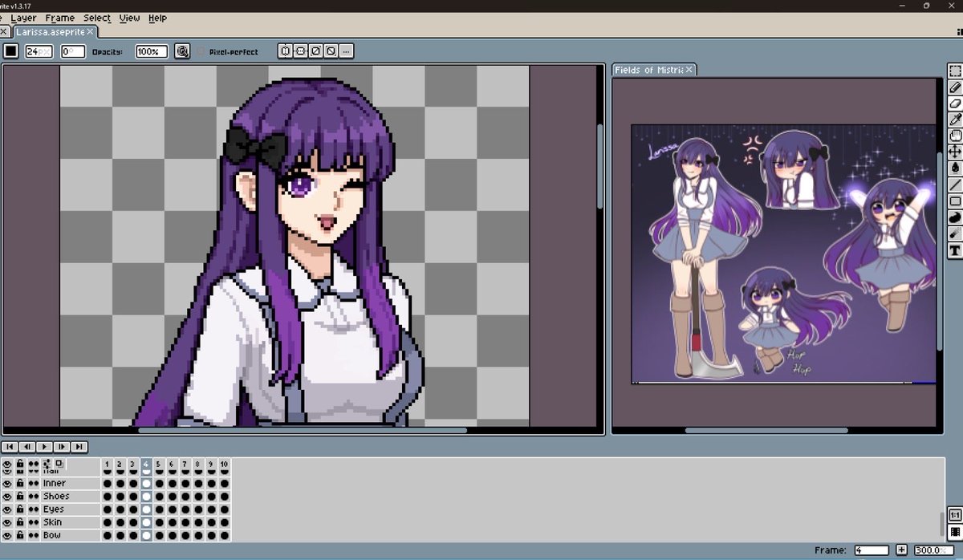The height and width of the screenshot is (560, 963).
Task: Hide the Inner layer
Action: [x=7, y=484]
